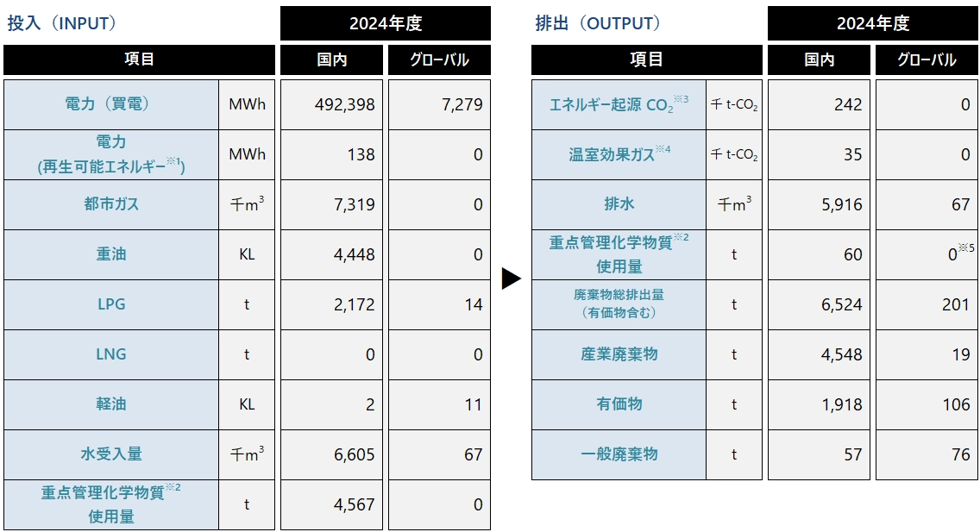Select the 重油 domestic value 4,448
980x532 pixels.
pos(331,254)
